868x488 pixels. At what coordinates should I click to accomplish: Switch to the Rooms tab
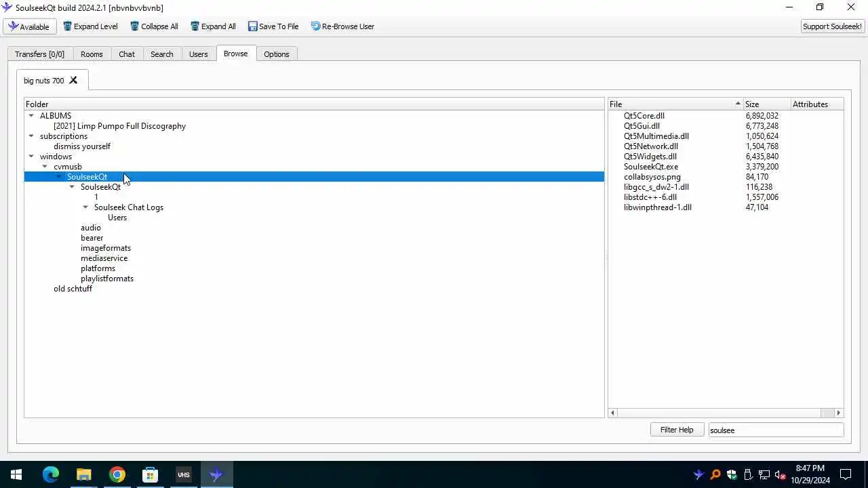tap(92, 54)
